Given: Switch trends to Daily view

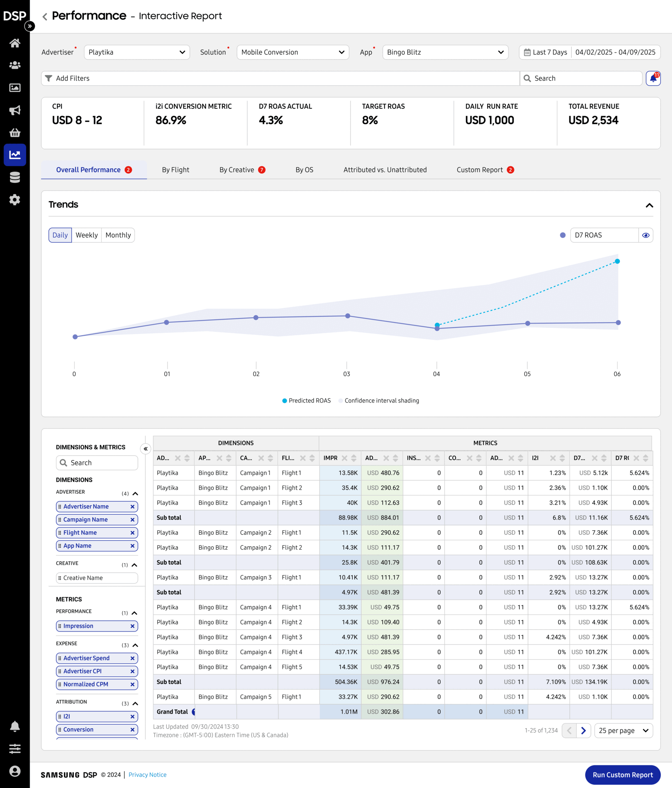Looking at the screenshot, I should (x=60, y=236).
